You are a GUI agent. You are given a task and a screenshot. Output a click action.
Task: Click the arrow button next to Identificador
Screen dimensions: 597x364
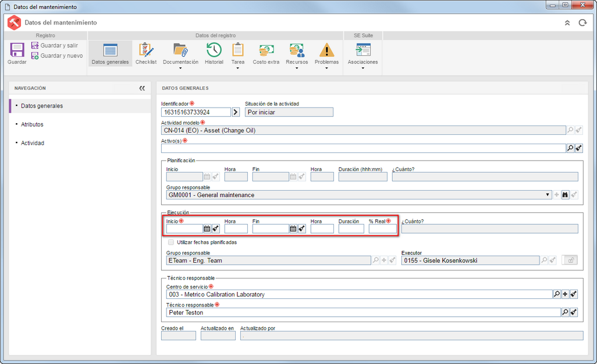click(236, 112)
